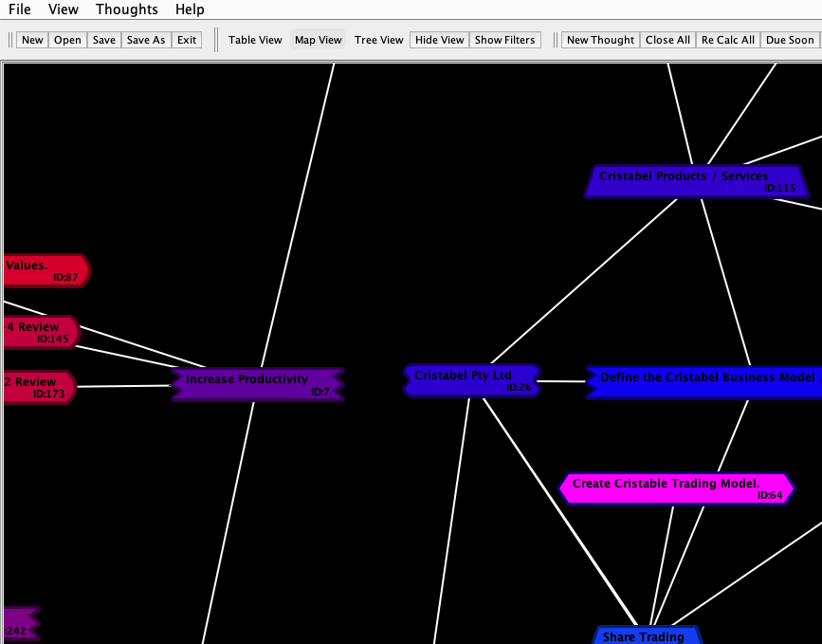Click the Hide View button
The height and width of the screenshot is (644, 822).
coord(439,40)
